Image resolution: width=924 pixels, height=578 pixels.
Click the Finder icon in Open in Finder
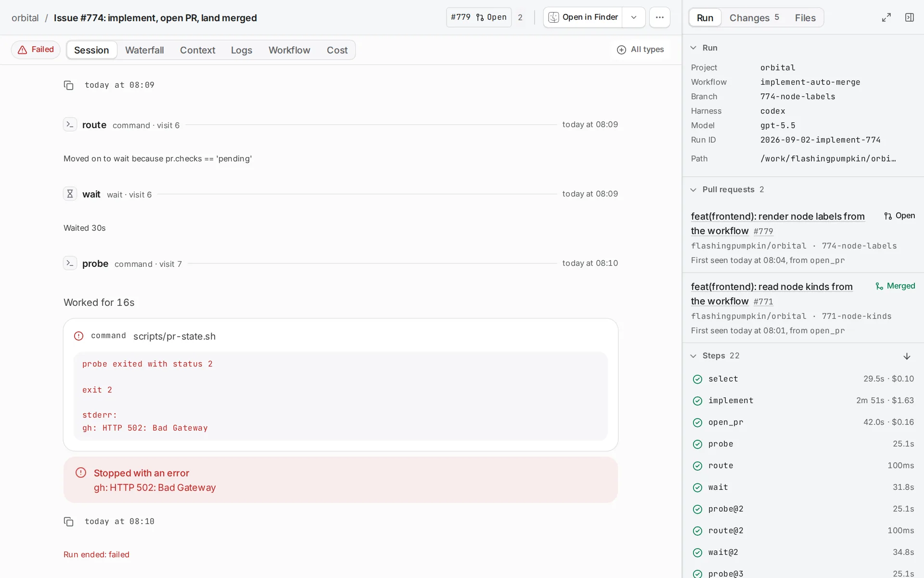554,17
